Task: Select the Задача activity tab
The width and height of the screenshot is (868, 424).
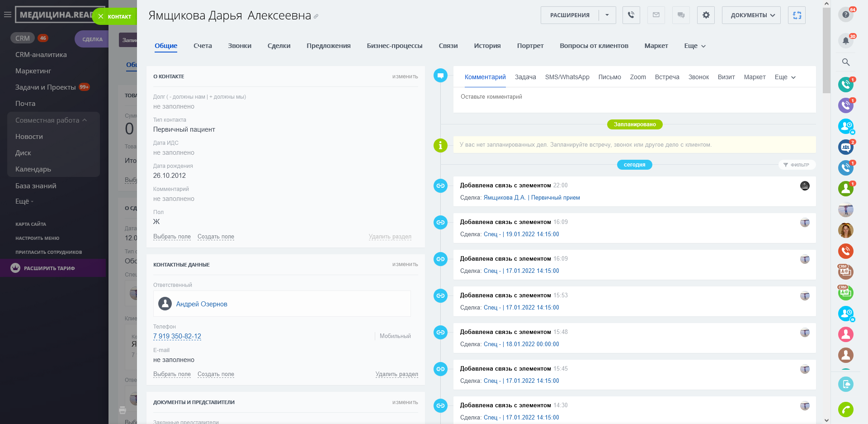Action: (x=525, y=77)
